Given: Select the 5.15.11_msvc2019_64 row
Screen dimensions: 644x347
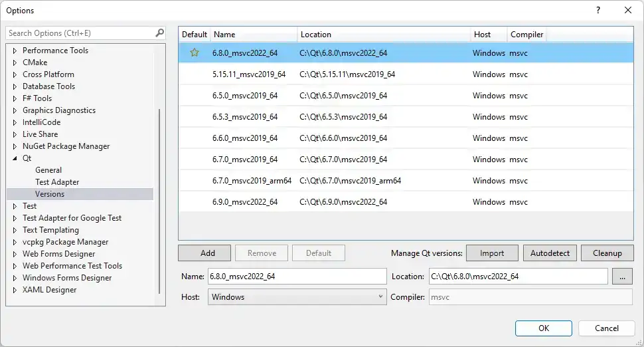Looking at the screenshot, I should tap(249, 74).
